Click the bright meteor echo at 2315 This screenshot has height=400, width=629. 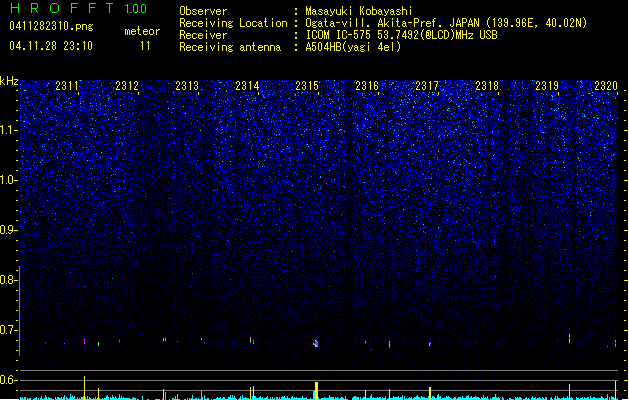316,343
